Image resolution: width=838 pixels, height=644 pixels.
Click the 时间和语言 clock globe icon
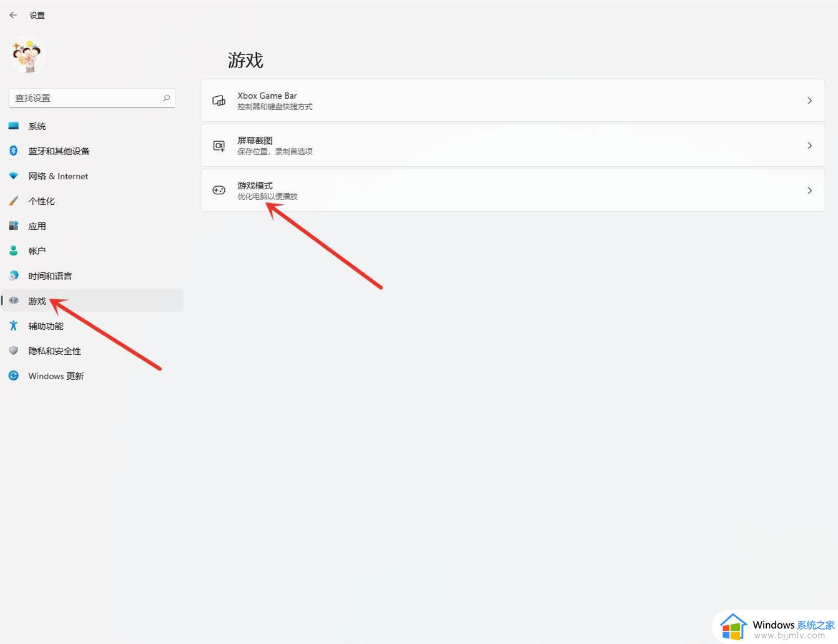(14, 276)
